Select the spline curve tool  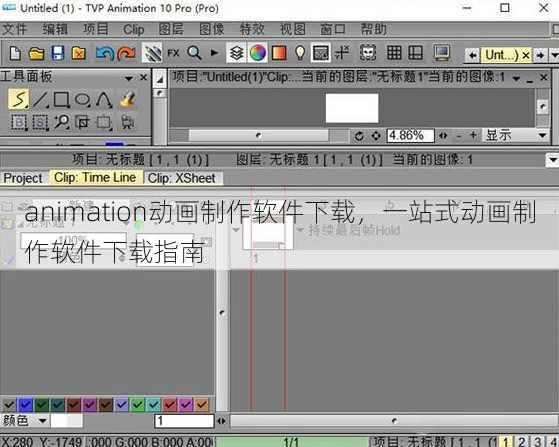(x=104, y=100)
